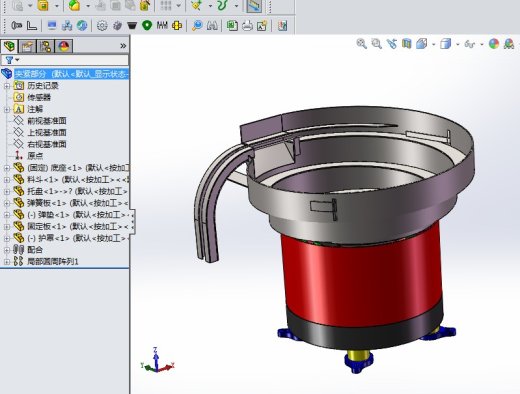This screenshot has height=394, width=520.
Task: Click the highlighted blue toolbar button top row
Action: 254,6
